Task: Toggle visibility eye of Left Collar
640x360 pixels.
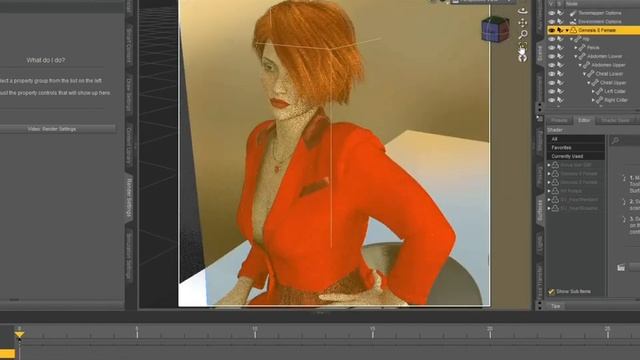Action: click(551, 91)
